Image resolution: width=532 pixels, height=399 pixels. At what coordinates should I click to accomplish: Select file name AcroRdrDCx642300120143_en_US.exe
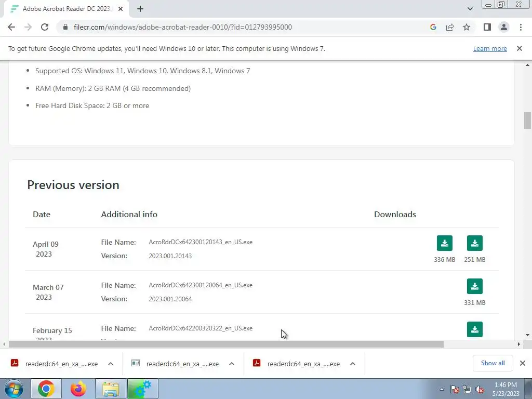(x=201, y=242)
